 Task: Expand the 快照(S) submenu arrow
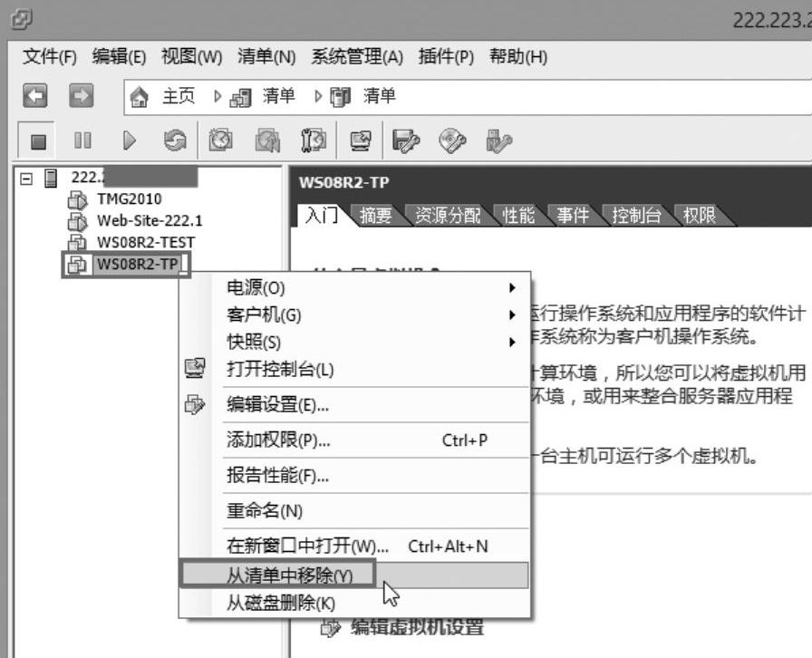click(512, 342)
